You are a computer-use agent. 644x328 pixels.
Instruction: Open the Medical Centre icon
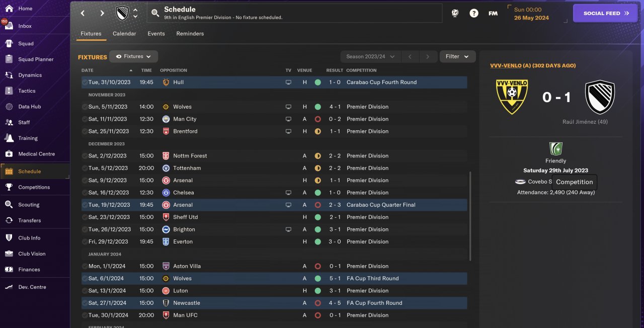(9, 154)
